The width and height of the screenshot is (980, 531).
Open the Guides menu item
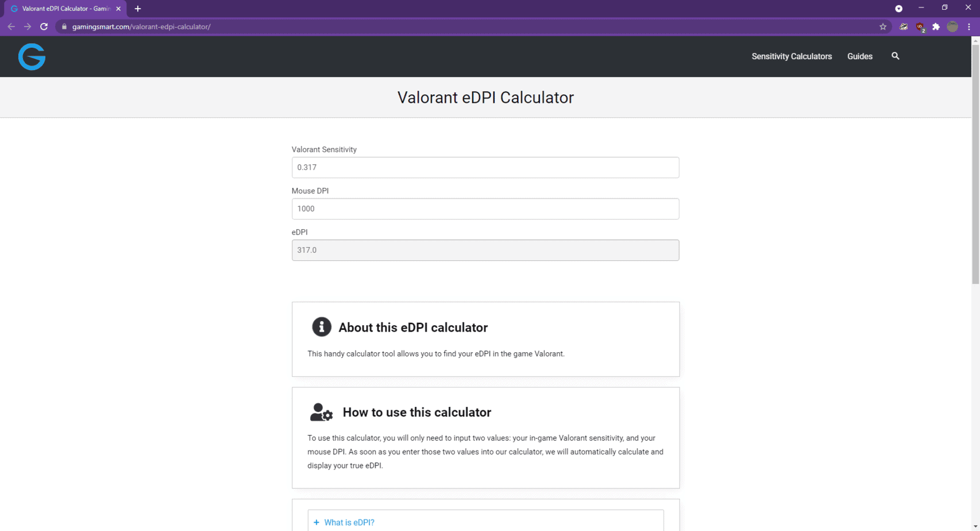click(859, 56)
